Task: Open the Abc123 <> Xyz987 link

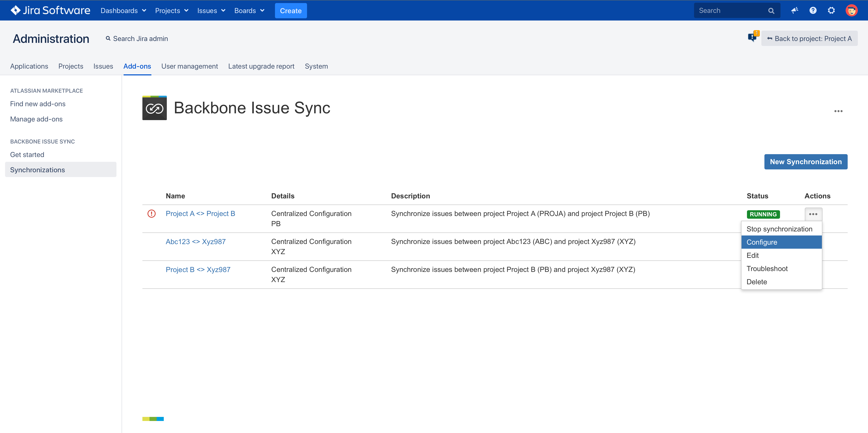Action: (x=195, y=241)
